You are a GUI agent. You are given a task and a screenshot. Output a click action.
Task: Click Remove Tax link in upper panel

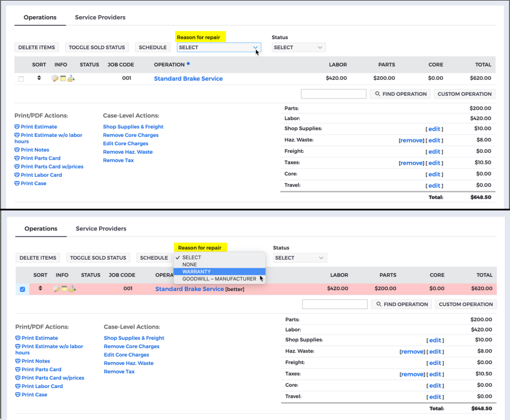pos(118,160)
